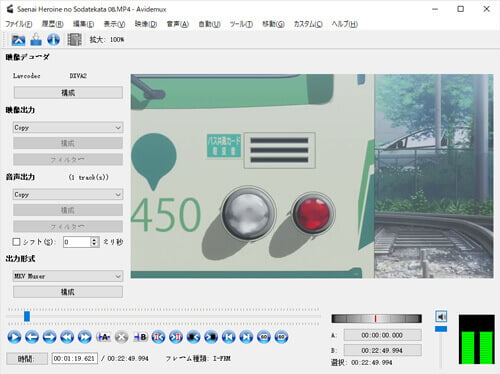Click the timeline position slider handle
Screen dimensions: 500x374
pyautogui.click(x=27, y=316)
